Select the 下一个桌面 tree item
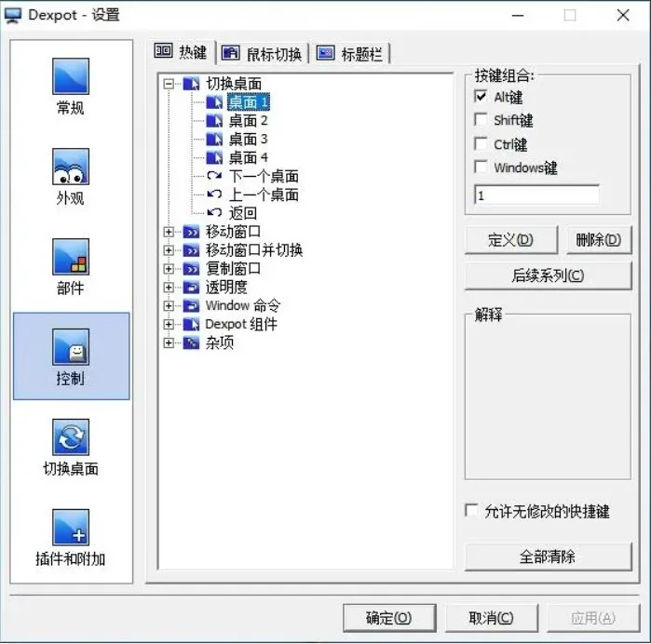Screen dimensions: 651x644 [264, 176]
